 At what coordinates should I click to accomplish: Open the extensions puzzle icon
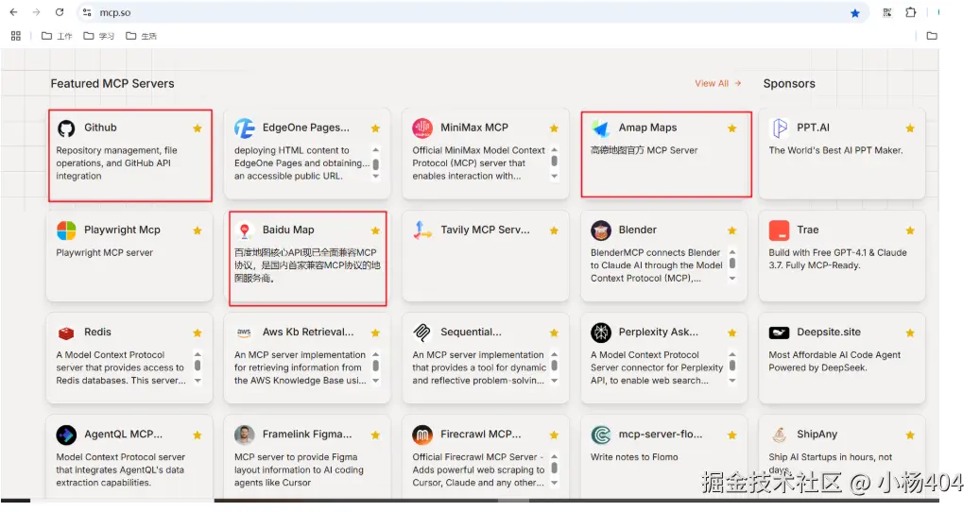911,12
